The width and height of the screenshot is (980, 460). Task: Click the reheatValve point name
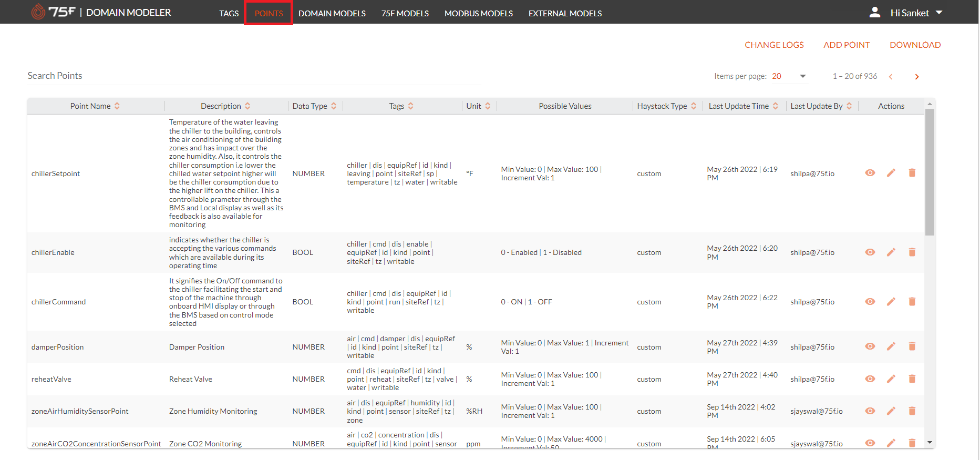pyautogui.click(x=51, y=379)
